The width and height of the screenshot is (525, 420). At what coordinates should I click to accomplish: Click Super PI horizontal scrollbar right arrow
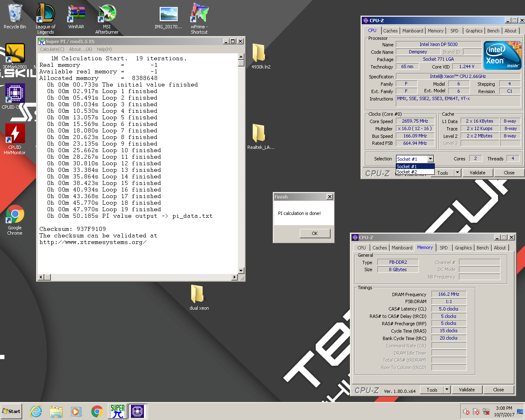point(235,277)
